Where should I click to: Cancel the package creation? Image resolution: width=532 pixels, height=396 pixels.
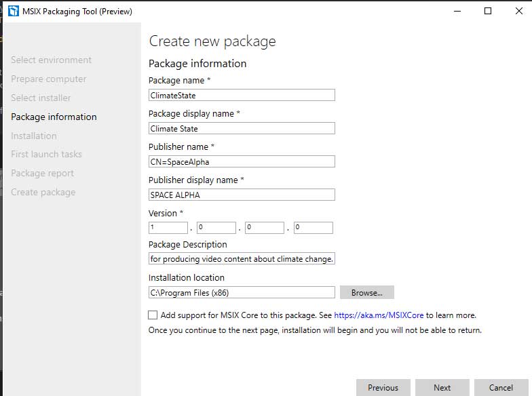pyautogui.click(x=501, y=387)
